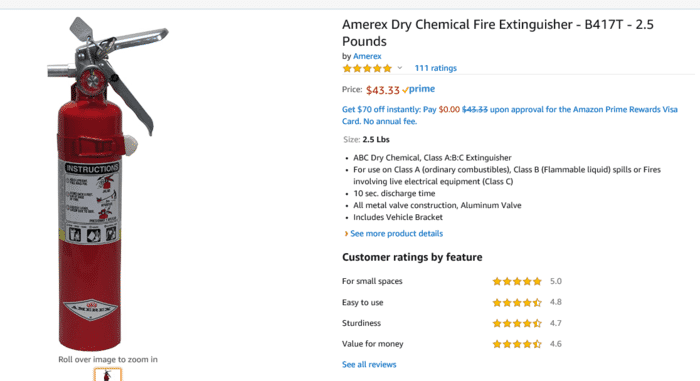Select the fire extinguisher thumbnail image
Screen dimensions: 700x381
tap(108, 374)
